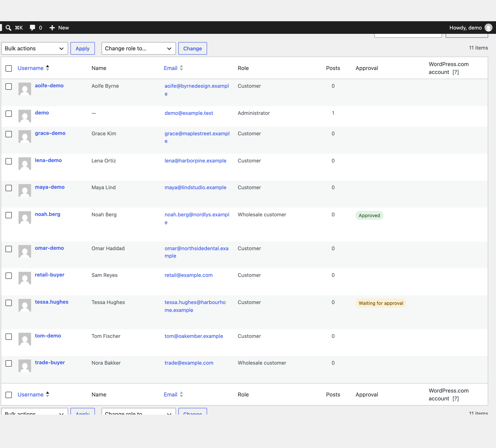Click trade@example.com email link
Viewport: 496px width, 448px height.
[189, 363]
